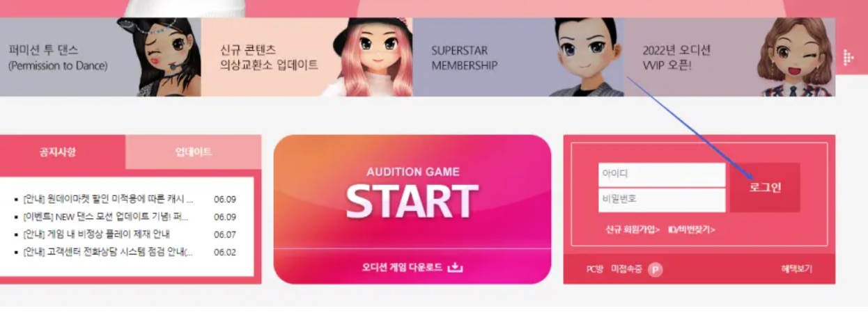The image size is (868, 313).
Task: Click the dotted arrow icon beside banners
Action: (x=848, y=57)
